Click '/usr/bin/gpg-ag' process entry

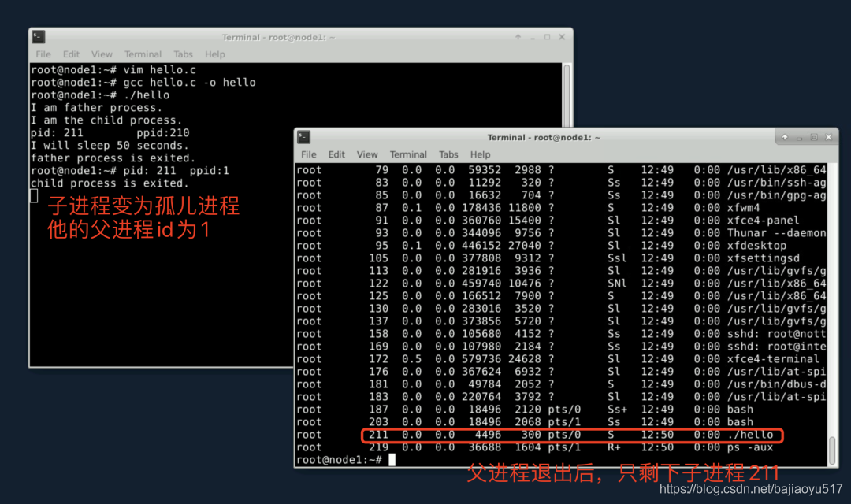[777, 195]
